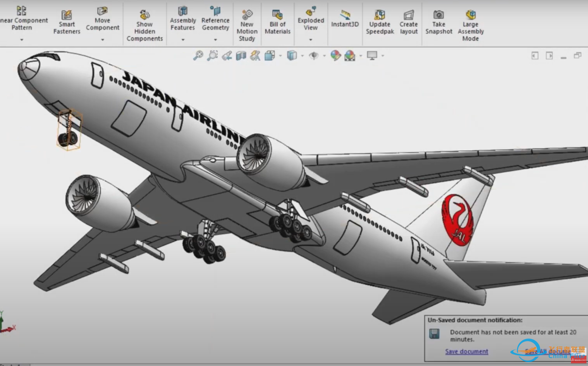588x366 pixels.
Task: Click Update Speedpak
Action: 380,22
